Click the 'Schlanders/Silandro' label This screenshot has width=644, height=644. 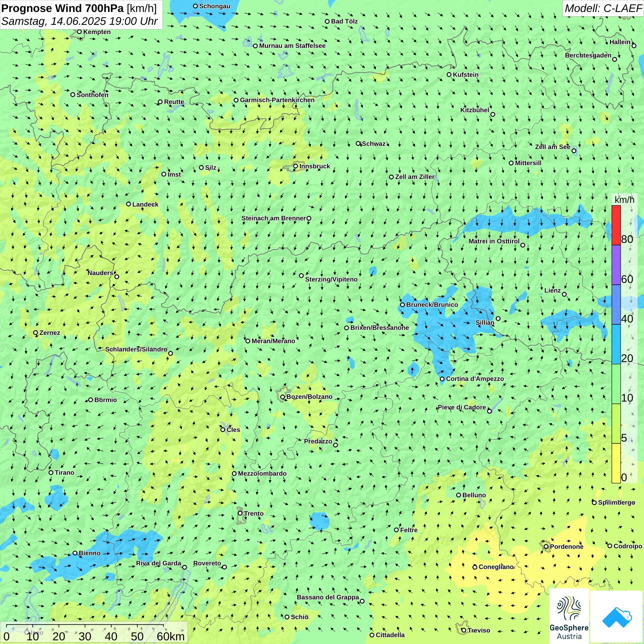point(136,349)
